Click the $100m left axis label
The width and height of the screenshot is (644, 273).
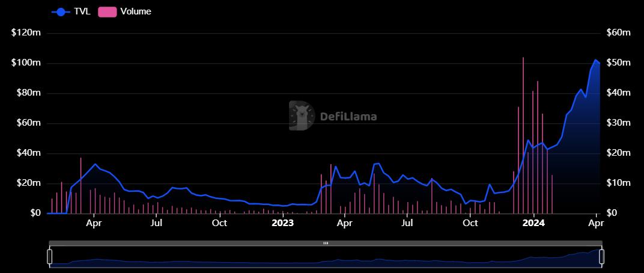(26, 63)
